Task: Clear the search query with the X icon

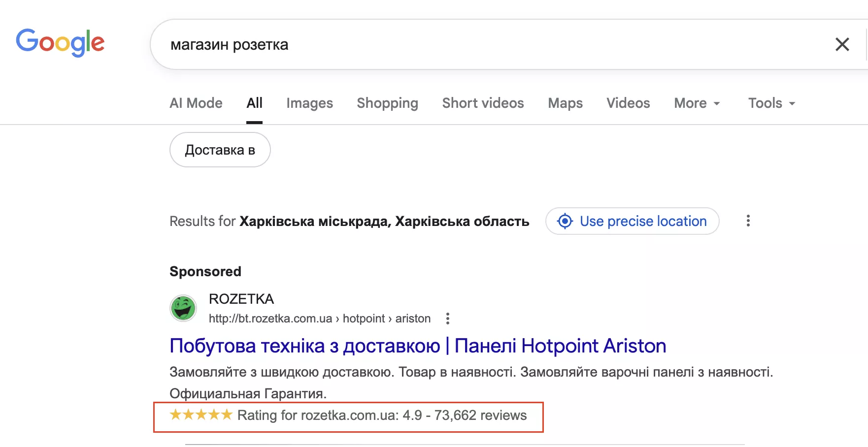Action: coord(842,44)
